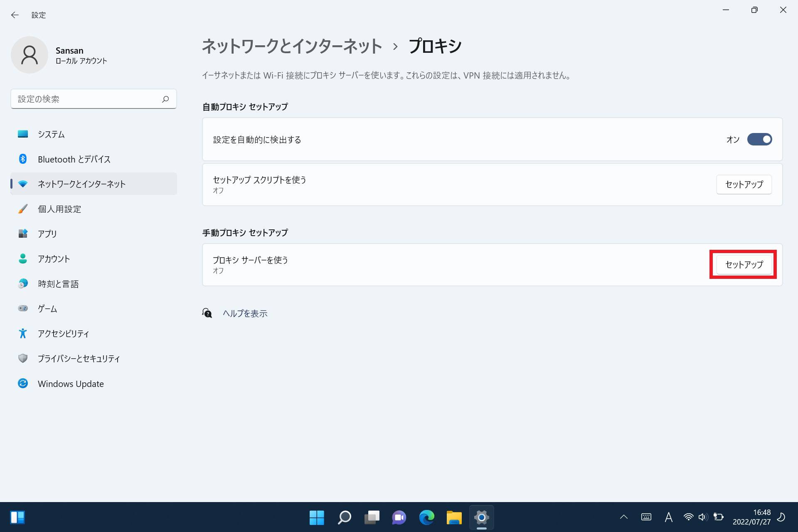The image size is (798, 532).
Task: Show hidden system tray icons chevron
Action: click(623, 517)
